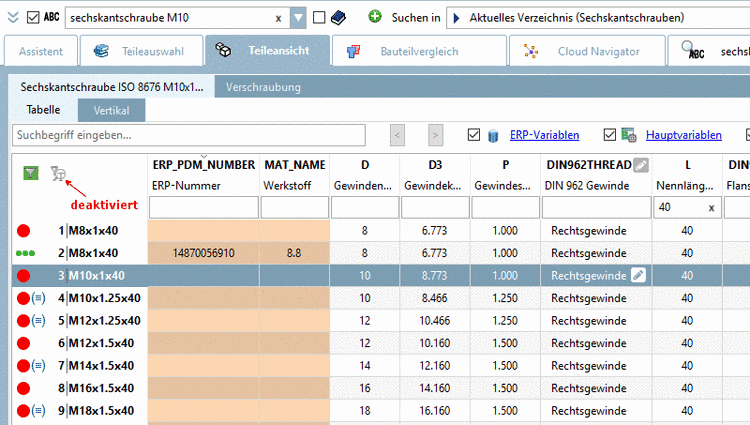The height and width of the screenshot is (425, 750).
Task: Click the previous result arrow button
Action: [x=397, y=135]
